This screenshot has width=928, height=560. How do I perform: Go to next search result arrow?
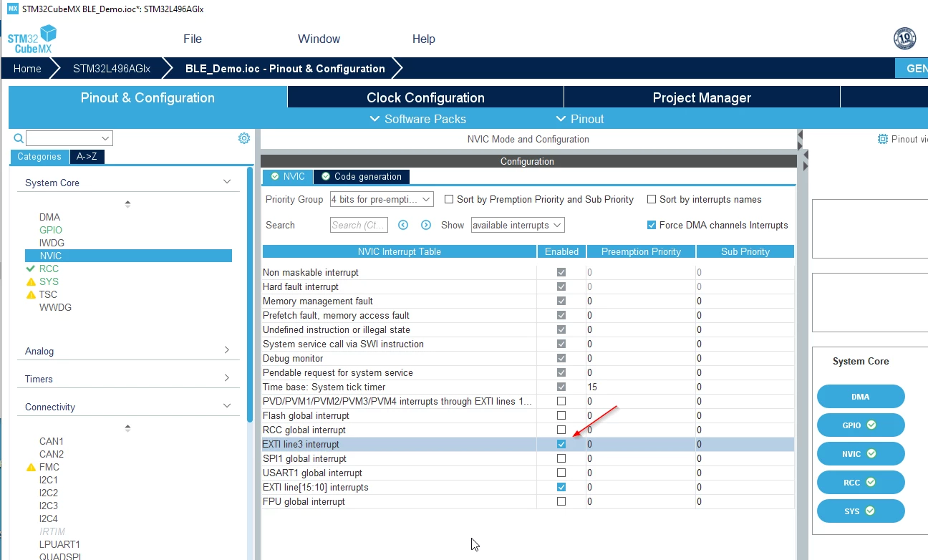[x=426, y=225]
